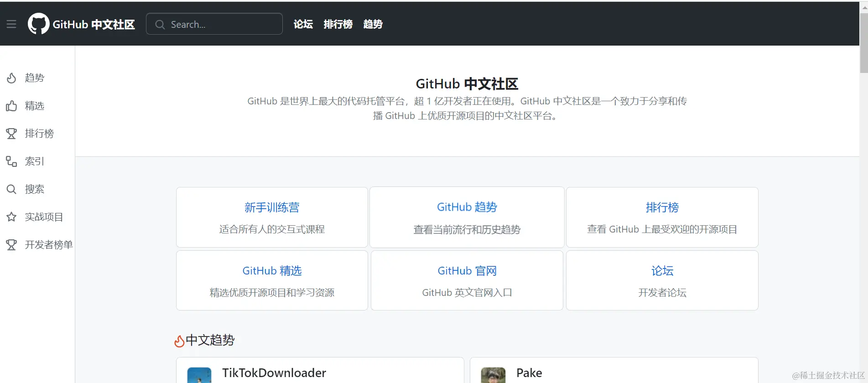Screen dimensions: 868x383
Task: Click the 精选优质开源项目和学习资源 description
Action: [x=272, y=293]
